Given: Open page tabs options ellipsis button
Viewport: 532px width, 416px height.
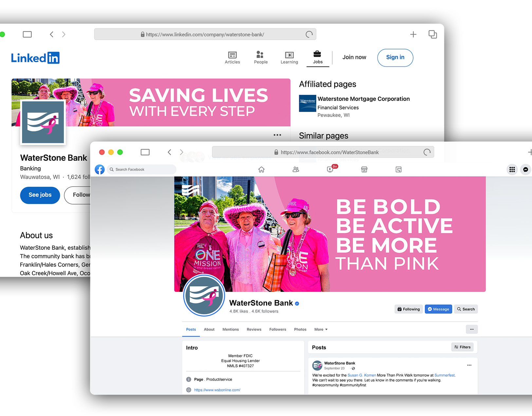Looking at the screenshot, I should 472,329.
